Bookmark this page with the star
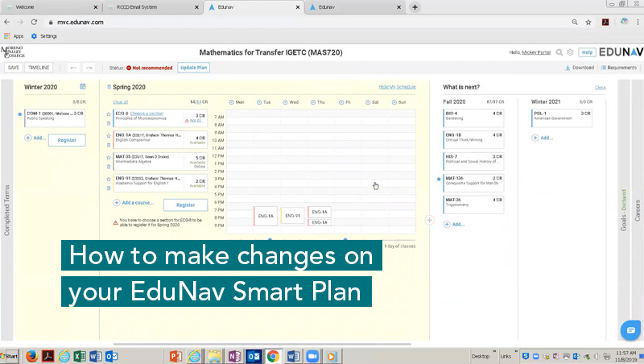This screenshot has height=364, width=644. pyautogui.click(x=588, y=23)
